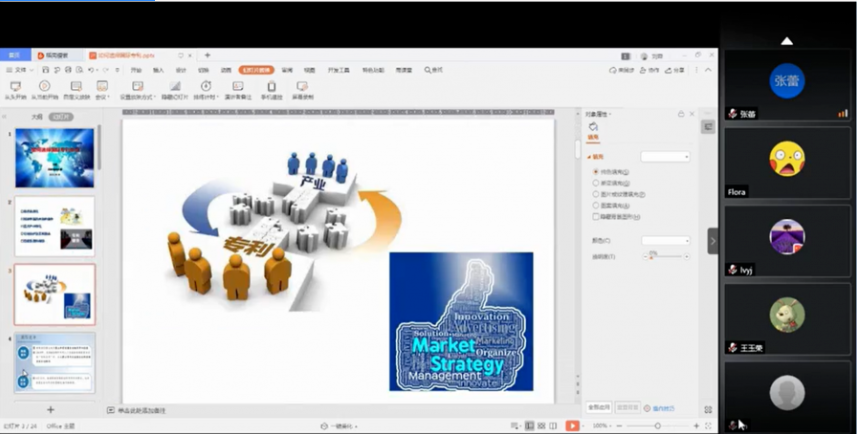
Task: Click the hide slide ribbon icon
Action: tap(175, 86)
